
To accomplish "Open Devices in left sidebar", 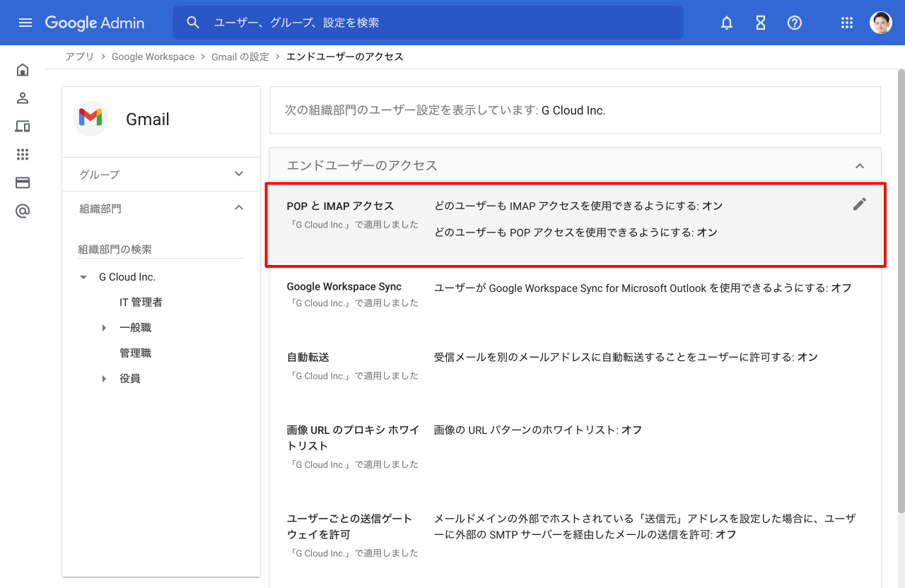I will coord(23,126).
